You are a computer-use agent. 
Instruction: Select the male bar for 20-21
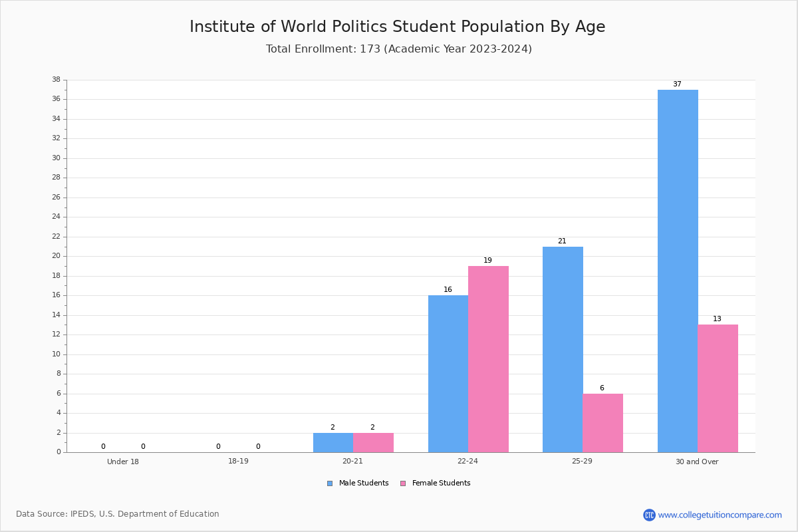click(x=333, y=443)
